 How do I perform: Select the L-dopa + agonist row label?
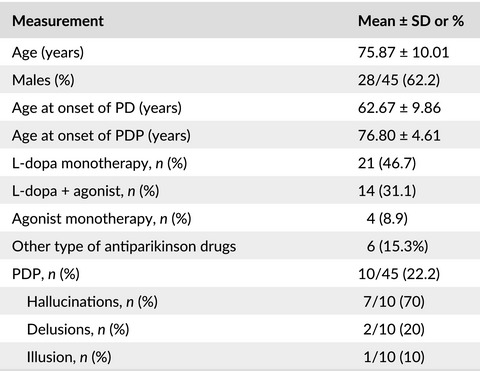coord(85,191)
